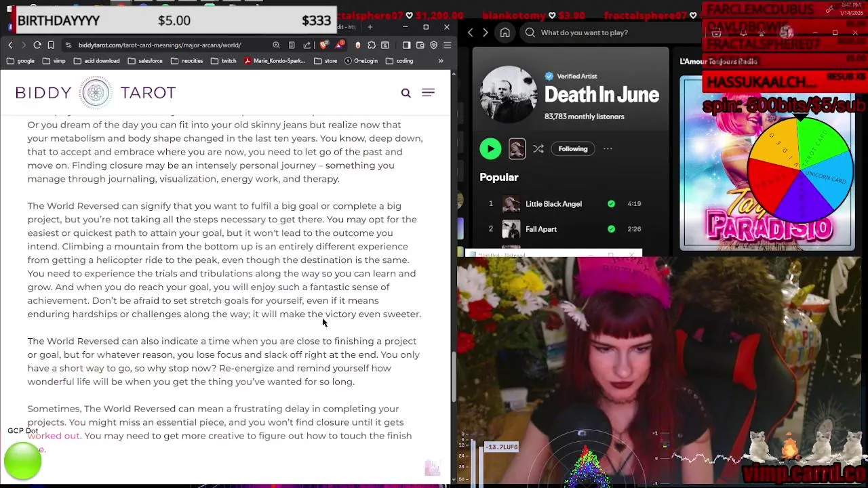The height and width of the screenshot is (488, 868).
Task: Open the vimp bookmarks folder
Action: pos(53,61)
